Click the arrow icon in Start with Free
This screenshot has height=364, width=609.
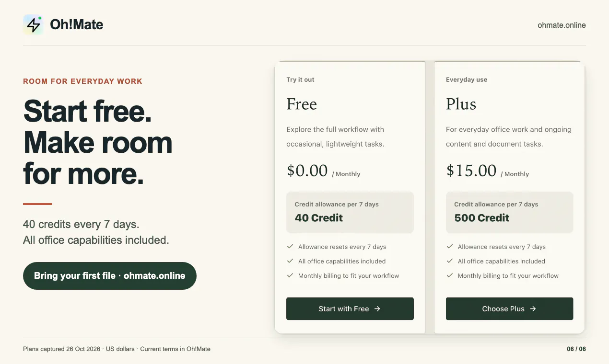click(377, 309)
